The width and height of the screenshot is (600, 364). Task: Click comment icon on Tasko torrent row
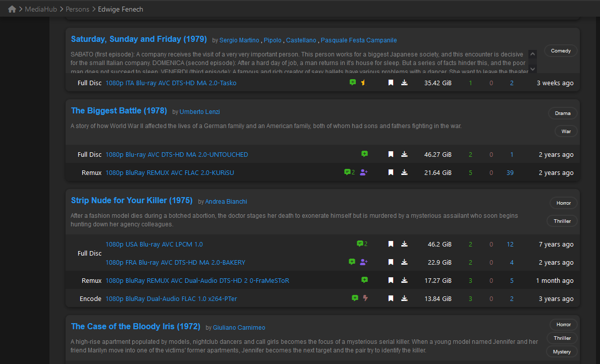tap(353, 82)
